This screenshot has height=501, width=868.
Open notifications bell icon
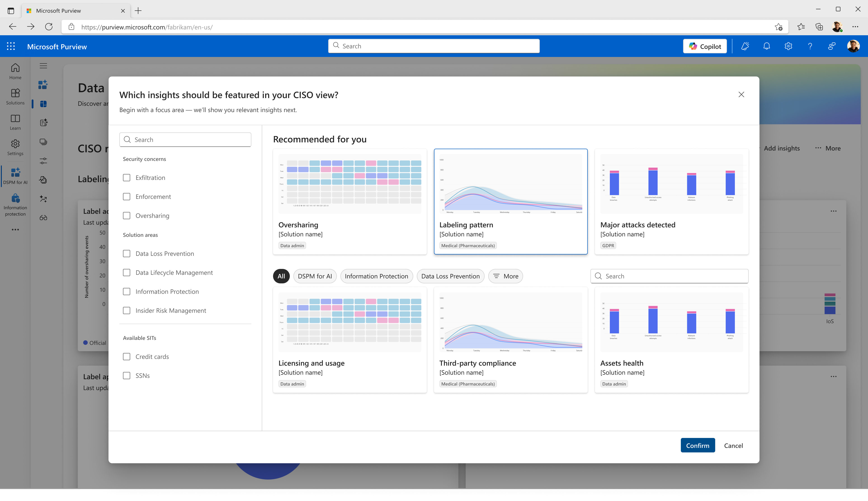(767, 46)
